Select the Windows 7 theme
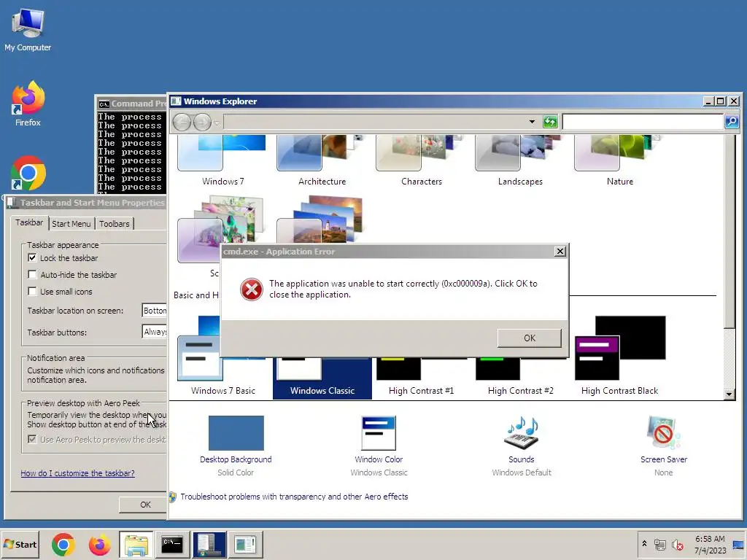Image resolution: width=747 pixels, height=560 pixels. (222, 160)
